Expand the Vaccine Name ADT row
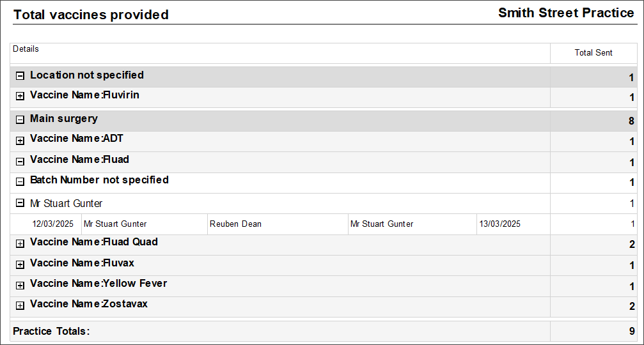The height and width of the screenshot is (345, 644). (20, 141)
